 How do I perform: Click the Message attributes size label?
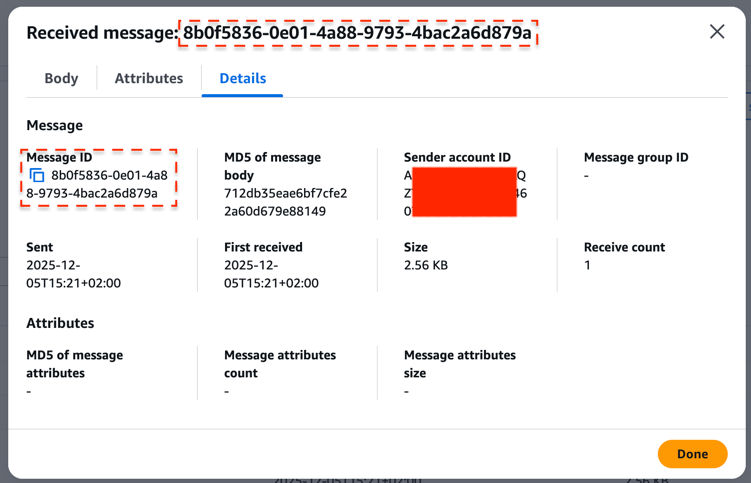pos(459,364)
